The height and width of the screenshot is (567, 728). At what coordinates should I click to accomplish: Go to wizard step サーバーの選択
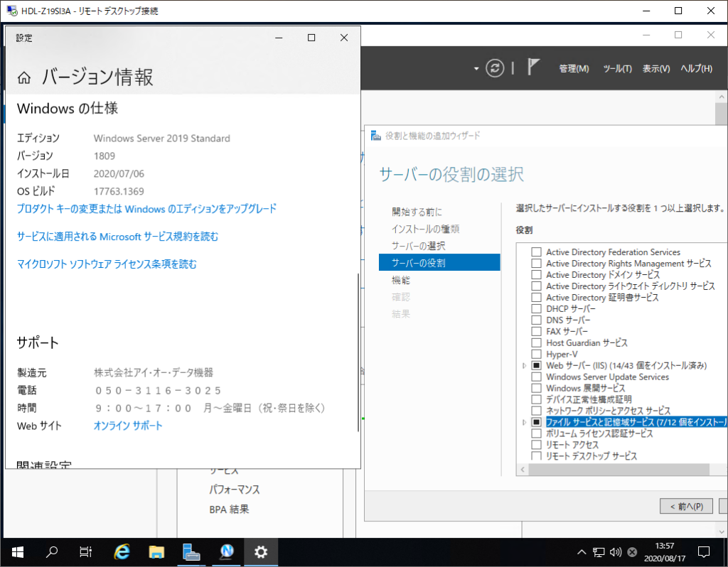tap(418, 246)
